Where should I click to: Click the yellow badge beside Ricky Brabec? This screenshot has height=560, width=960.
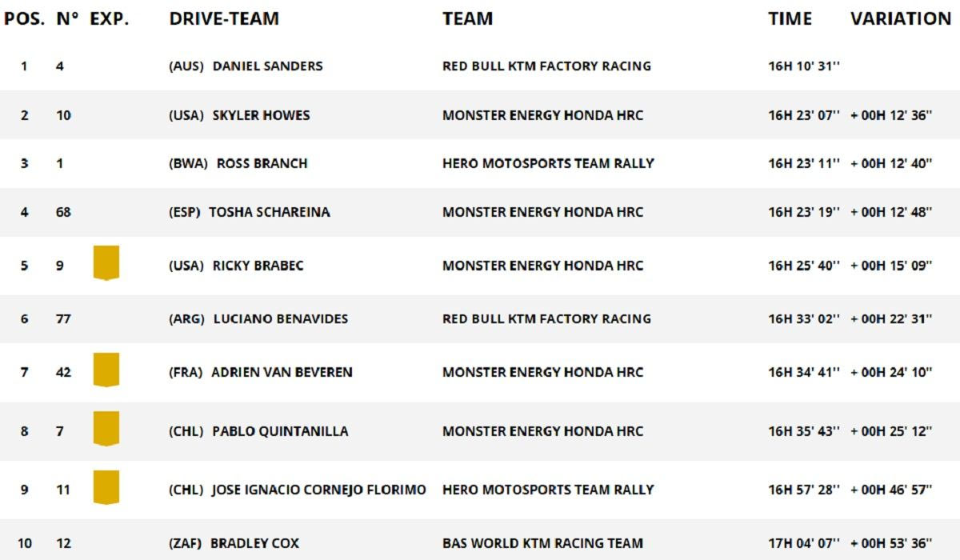106,262
